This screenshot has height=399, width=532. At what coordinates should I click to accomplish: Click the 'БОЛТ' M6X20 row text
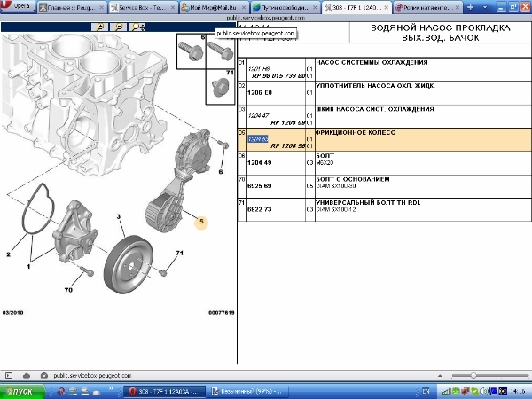click(325, 156)
